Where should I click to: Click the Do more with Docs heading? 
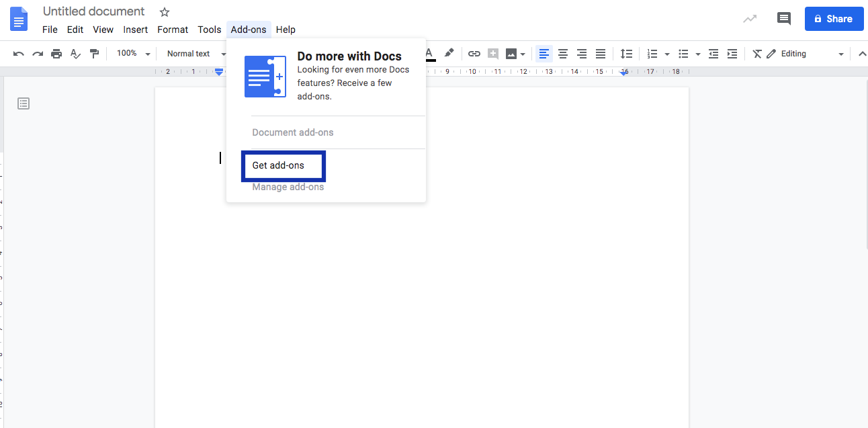coord(349,56)
